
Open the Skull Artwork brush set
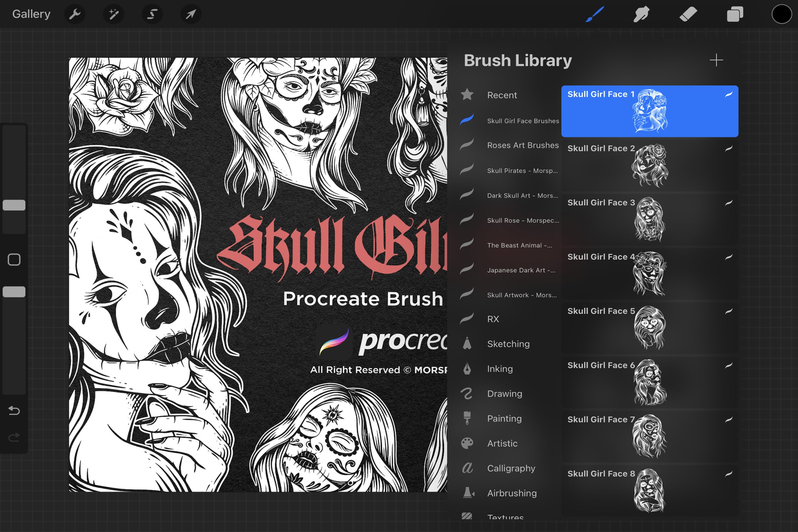pos(510,295)
